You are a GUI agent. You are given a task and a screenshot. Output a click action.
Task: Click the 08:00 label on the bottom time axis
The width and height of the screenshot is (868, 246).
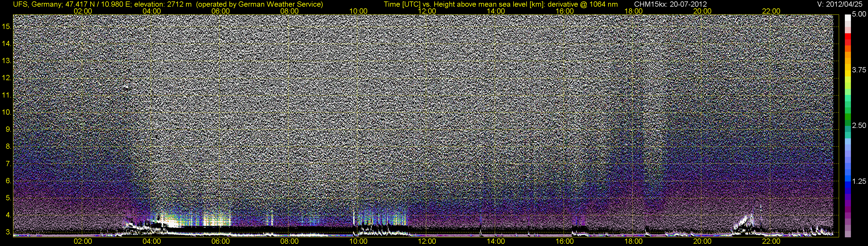289,241
